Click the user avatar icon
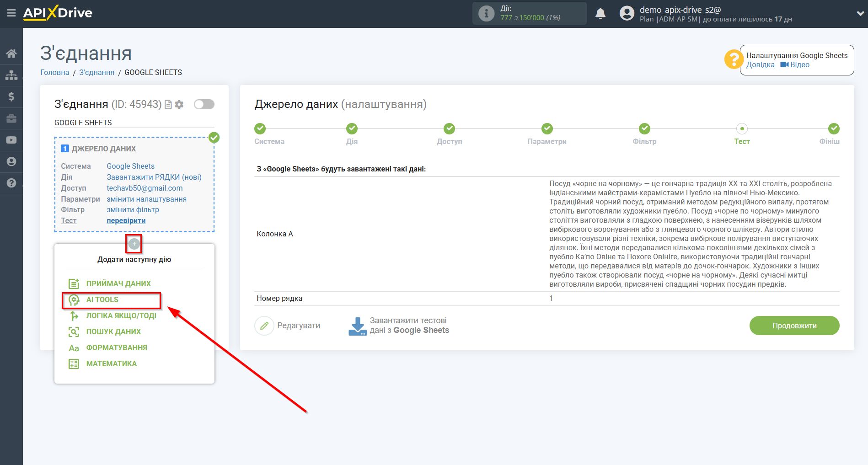The height and width of the screenshot is (465, 868). coord(627,13)
